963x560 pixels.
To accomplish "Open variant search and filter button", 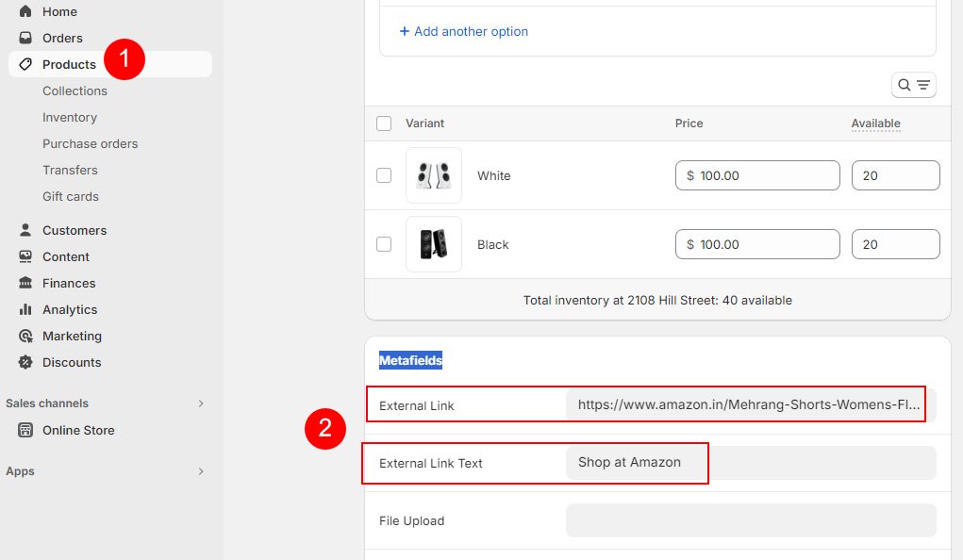I will tap(913, 85).
